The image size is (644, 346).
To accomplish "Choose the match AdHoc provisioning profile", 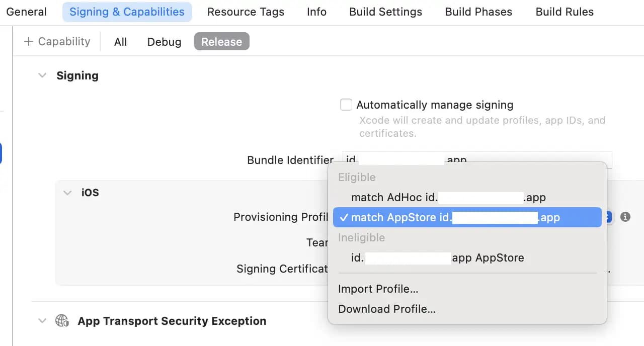I will (x=448, y=197).
